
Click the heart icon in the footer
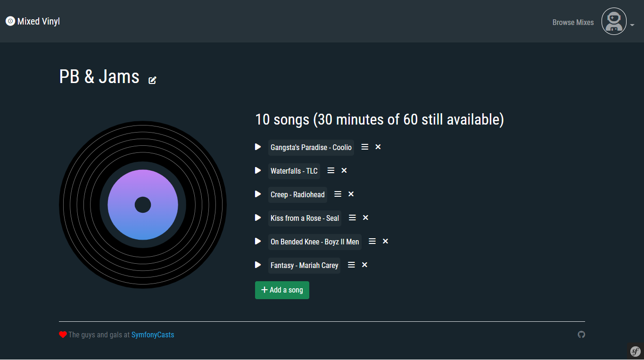63,334
